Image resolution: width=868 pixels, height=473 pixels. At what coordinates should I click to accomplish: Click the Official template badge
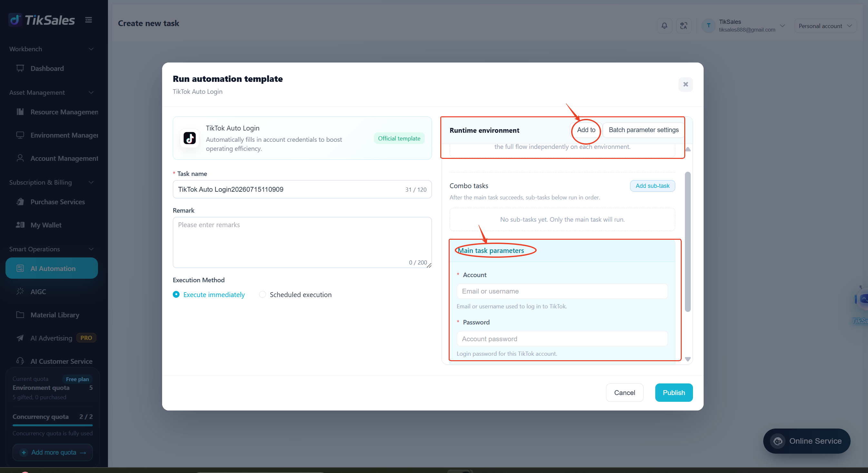click(x=399, y=139)
